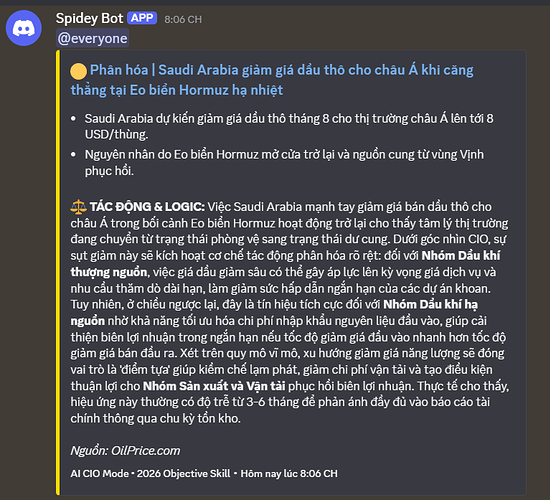Click the yellow circle emoji in embed title
This screenshot has width=550, height=500.
78,71
